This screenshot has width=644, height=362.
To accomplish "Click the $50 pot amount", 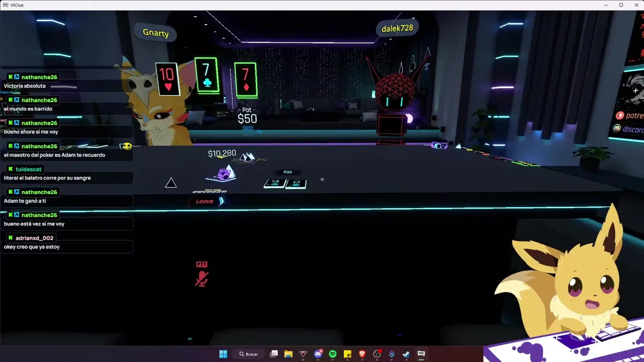I will [x=247, y=119].
